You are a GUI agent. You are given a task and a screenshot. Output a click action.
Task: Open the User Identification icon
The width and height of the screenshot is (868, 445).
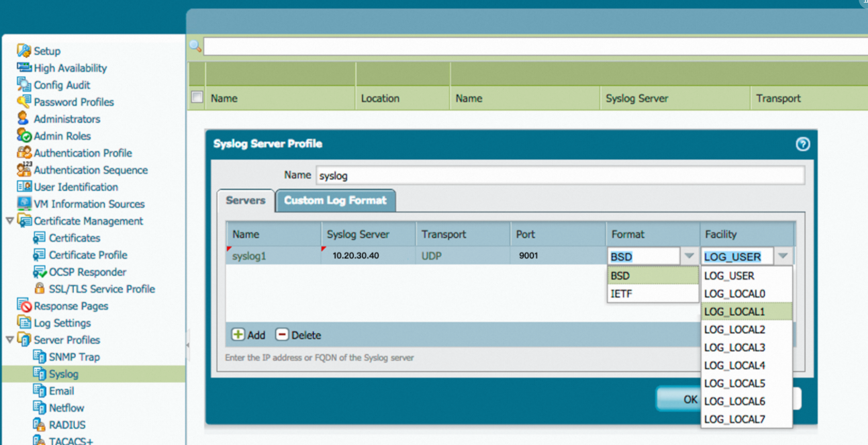point(24,186)
